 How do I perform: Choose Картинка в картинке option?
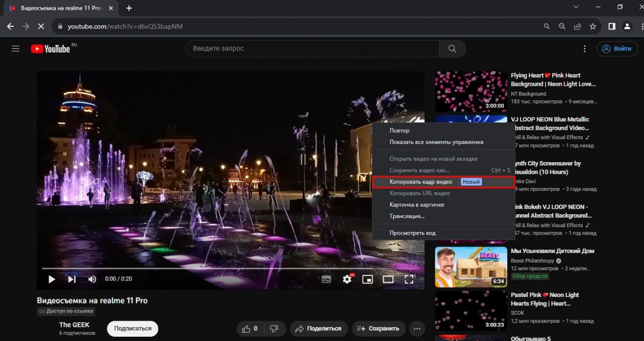[443, 205]
